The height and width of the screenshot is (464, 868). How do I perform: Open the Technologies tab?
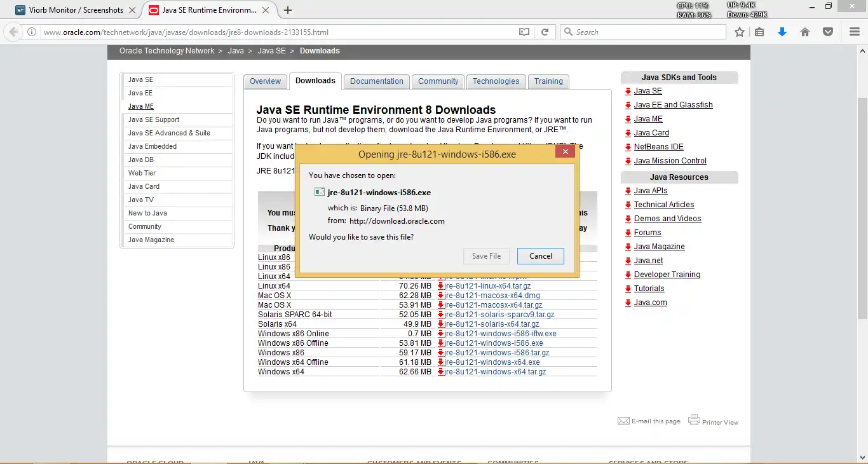click(496, 81)
